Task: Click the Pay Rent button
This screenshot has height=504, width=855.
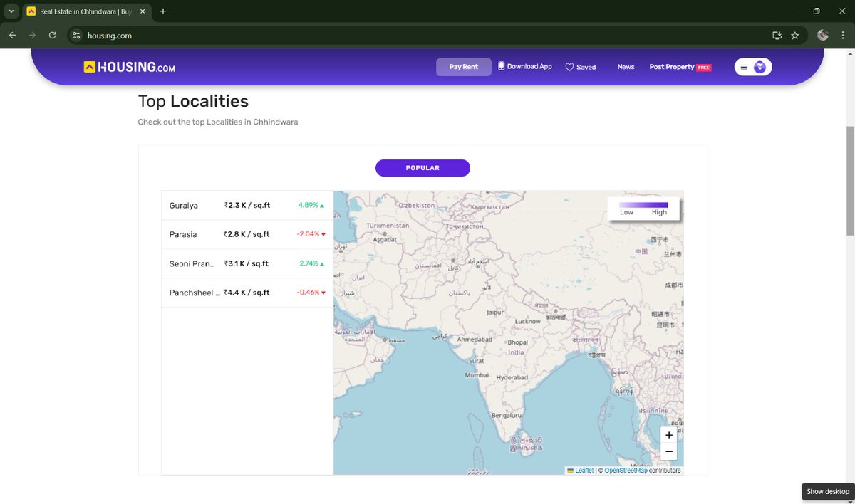Action: click(x=464, y=67)
